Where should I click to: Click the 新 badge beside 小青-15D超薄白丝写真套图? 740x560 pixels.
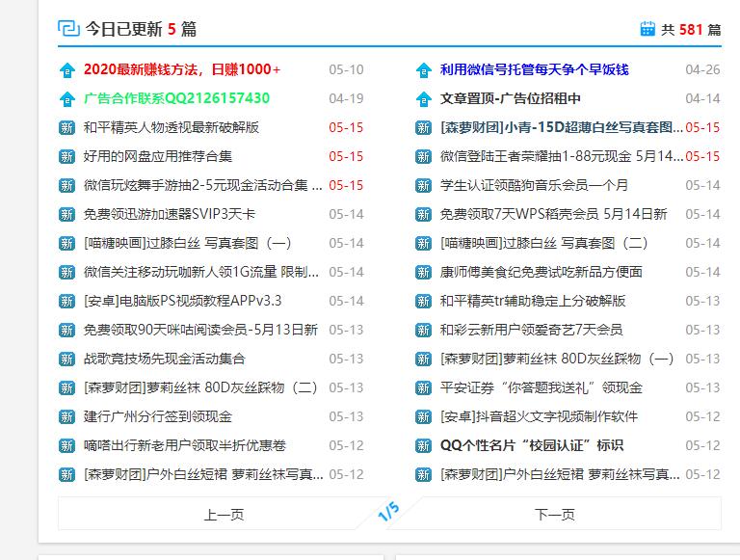[x=423, y=128]
